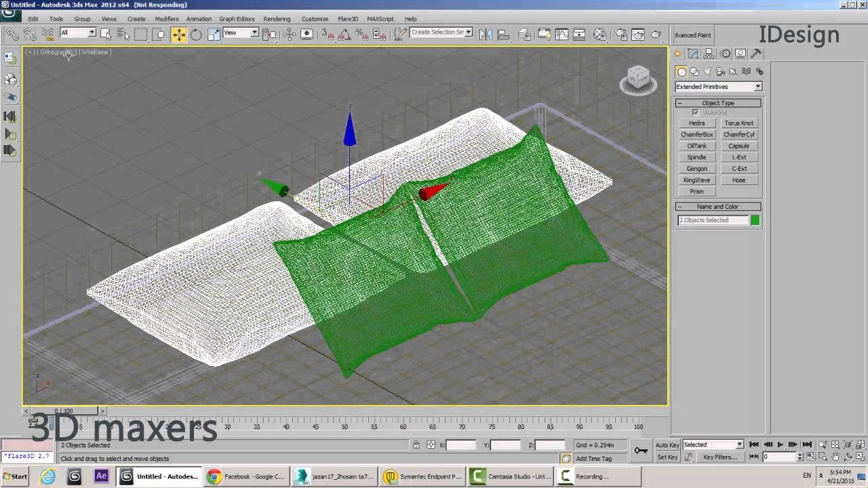Activate Select and Rotate tool
The image size is (868, 488).
click(x=196, y=34)
